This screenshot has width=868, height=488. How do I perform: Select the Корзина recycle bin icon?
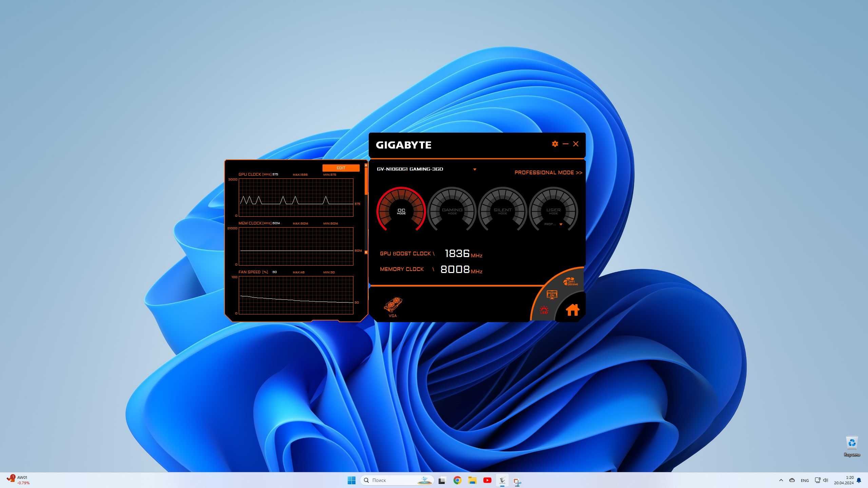coord(852,446)
